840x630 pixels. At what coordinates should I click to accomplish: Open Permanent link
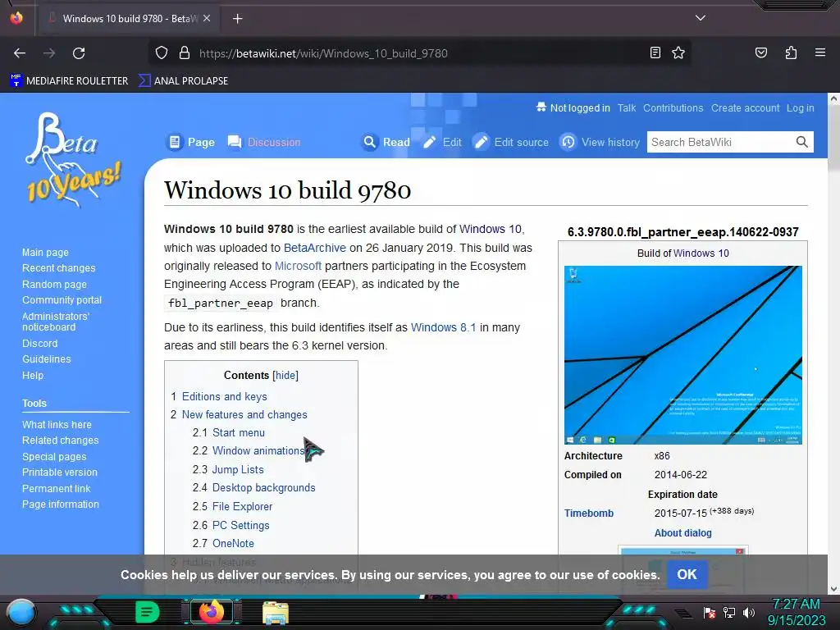pos(57,489)
